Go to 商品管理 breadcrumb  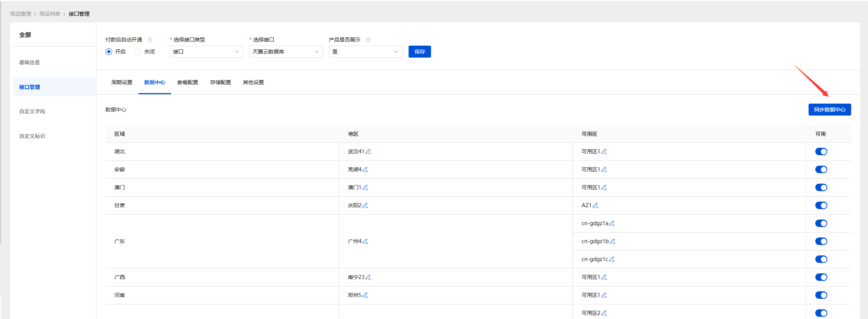[x=21, y=14]
